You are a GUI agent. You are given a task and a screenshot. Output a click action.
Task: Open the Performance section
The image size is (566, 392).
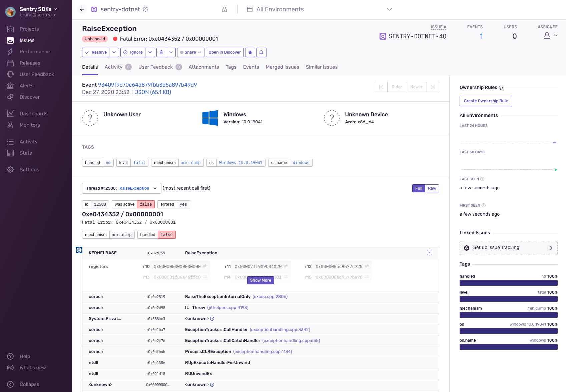coord(35,52)
